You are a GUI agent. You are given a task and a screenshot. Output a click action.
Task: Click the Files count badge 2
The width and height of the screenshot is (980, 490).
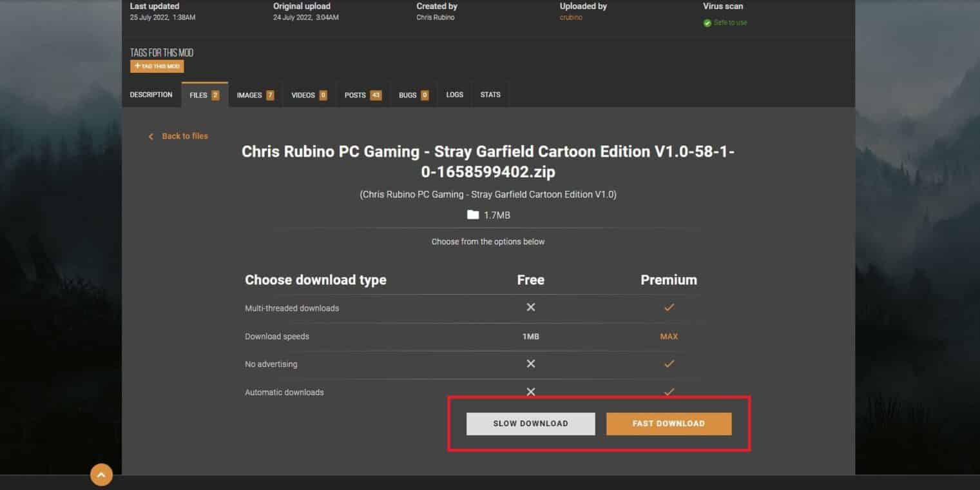click(x=215, y=95)
